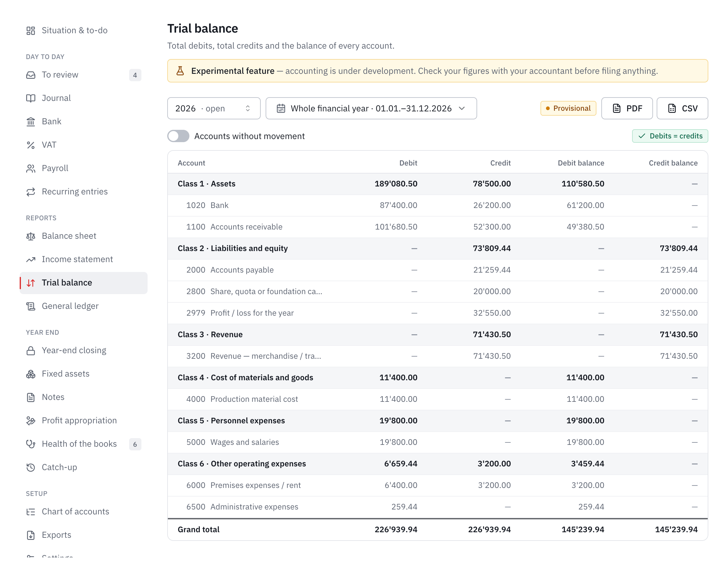
Task: Click the Chart of accounts list icon
Action: coord(31,512)
